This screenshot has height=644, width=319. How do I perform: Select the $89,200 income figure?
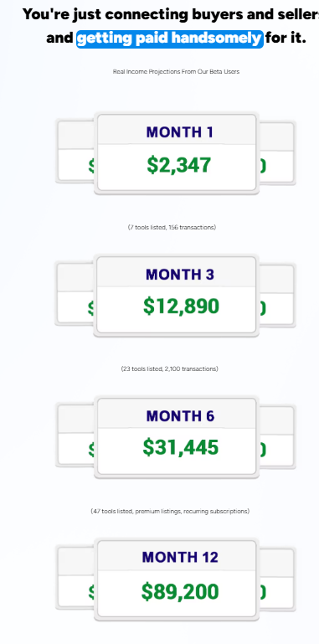(180, 592)
